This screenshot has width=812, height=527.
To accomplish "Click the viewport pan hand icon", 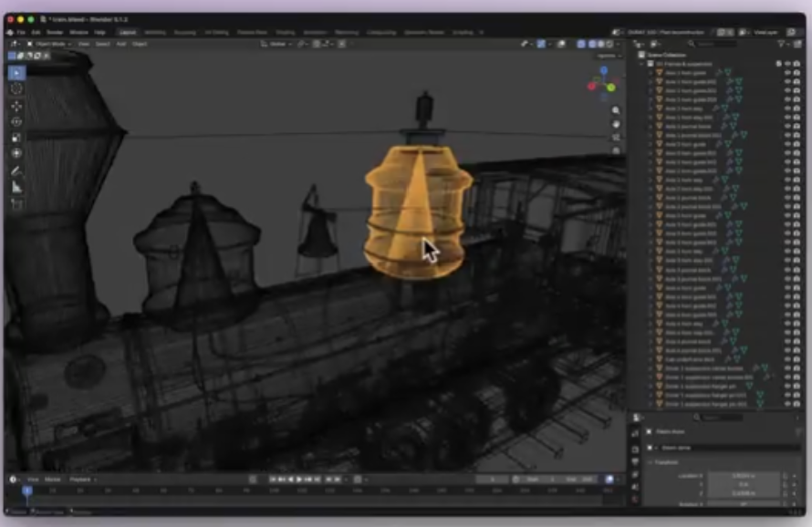I will tap(616, 124).
